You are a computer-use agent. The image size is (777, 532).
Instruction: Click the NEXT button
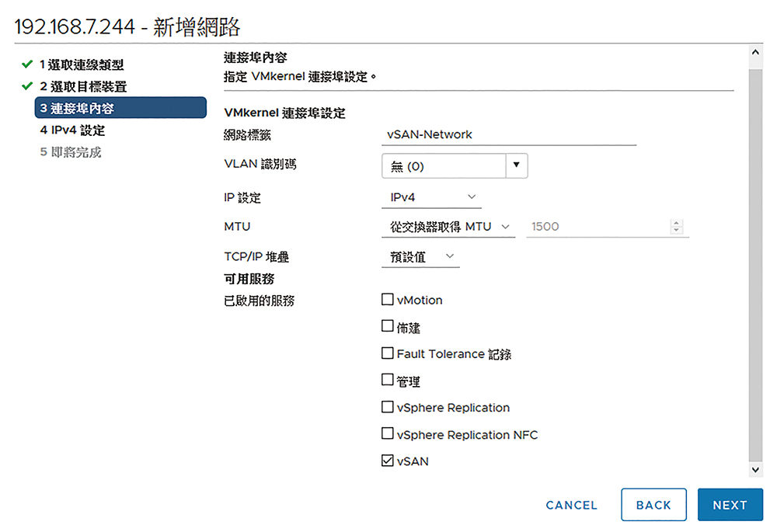pos(730,505)
